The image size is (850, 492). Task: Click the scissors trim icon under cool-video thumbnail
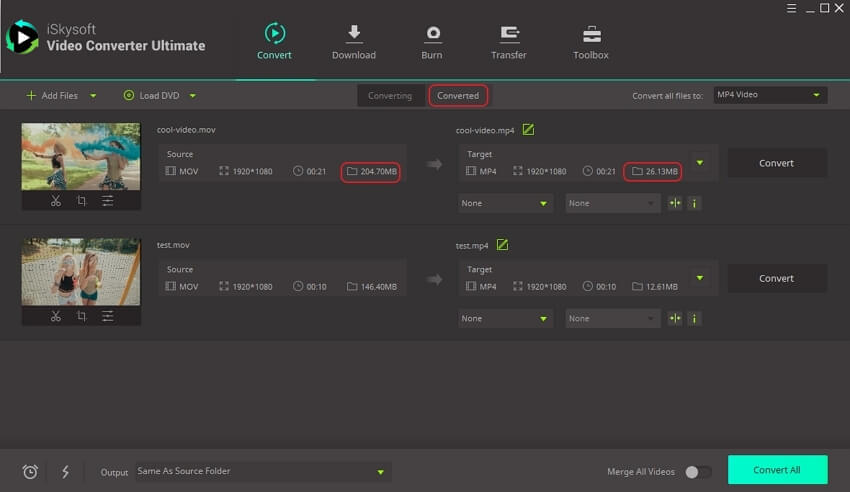(x=56, y=201)
